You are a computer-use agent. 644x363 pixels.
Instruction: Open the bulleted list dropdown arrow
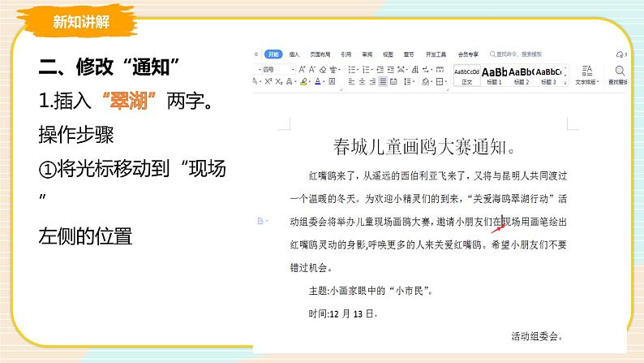pyautogui.click(x=358, y=70)
